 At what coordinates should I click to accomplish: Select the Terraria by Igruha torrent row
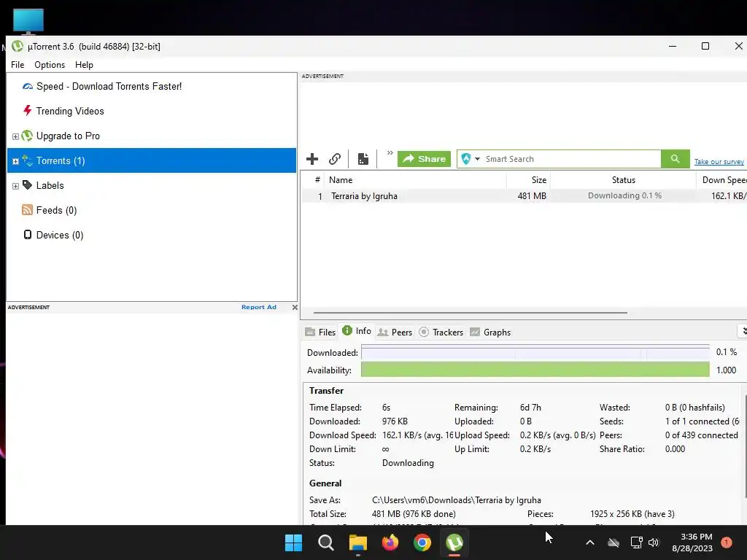click(x=524, y=195)
